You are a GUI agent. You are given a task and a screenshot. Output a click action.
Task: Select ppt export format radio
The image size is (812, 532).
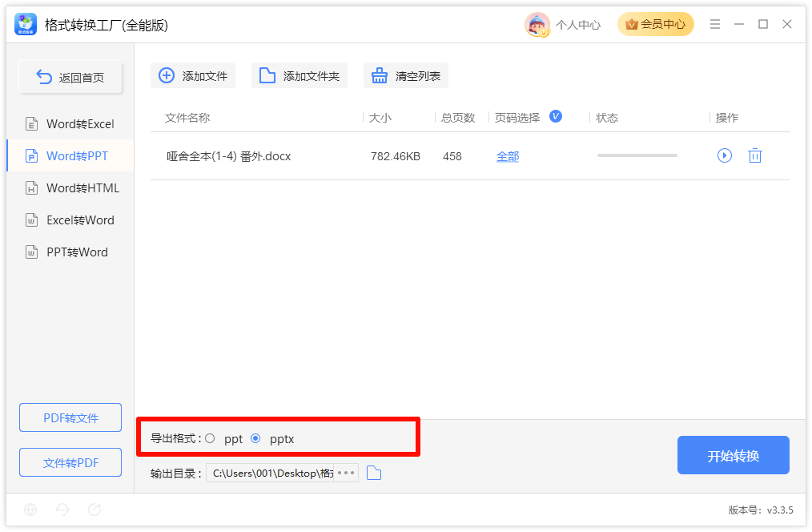(210, 439)
